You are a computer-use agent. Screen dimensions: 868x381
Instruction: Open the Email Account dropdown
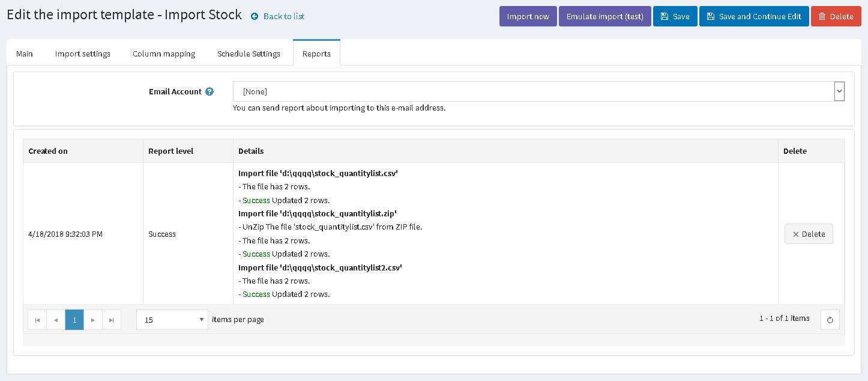pos(538,91)
